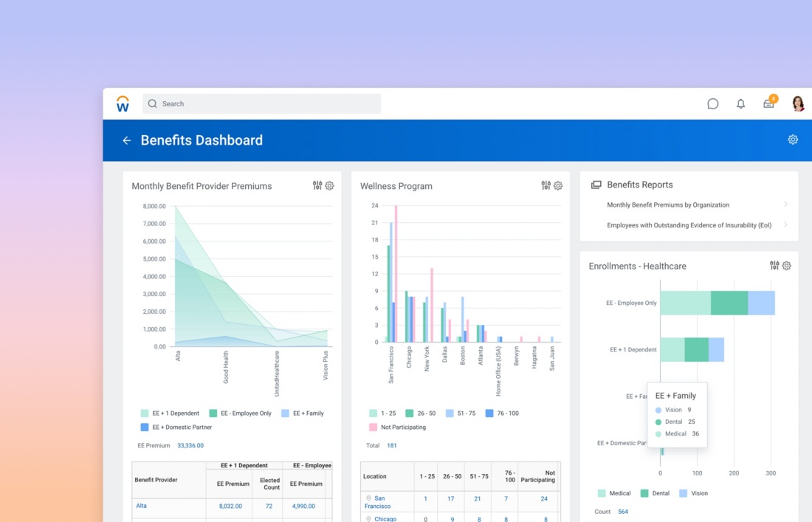
Task: Toggle the EE + 1 Dependent legend series
Action: (176, 413)
